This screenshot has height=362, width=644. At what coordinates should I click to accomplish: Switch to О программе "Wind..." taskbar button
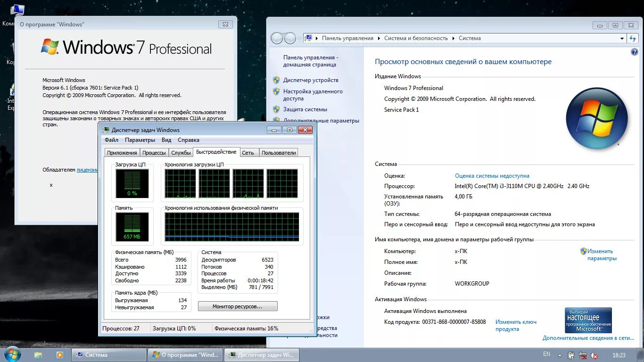pos(185,355)
